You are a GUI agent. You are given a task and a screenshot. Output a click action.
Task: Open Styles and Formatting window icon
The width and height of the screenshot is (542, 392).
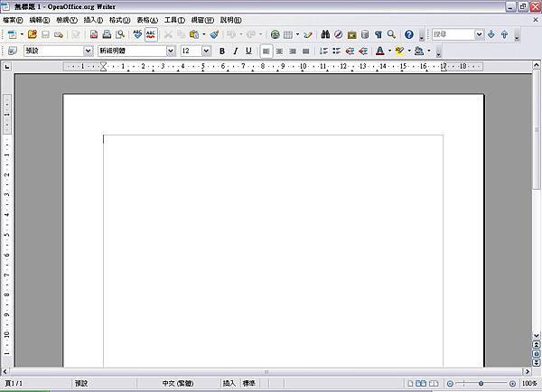pyautogui.click(x=12, y=51)
